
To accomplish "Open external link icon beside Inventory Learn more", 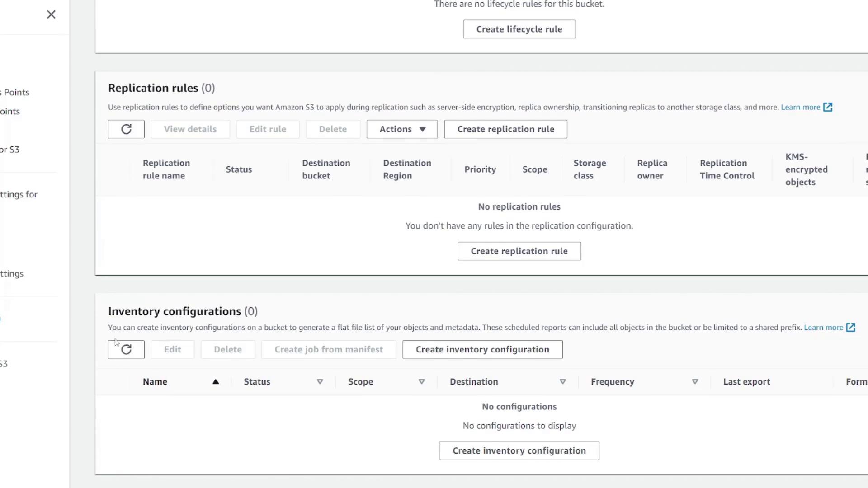I will click(850, 328).
